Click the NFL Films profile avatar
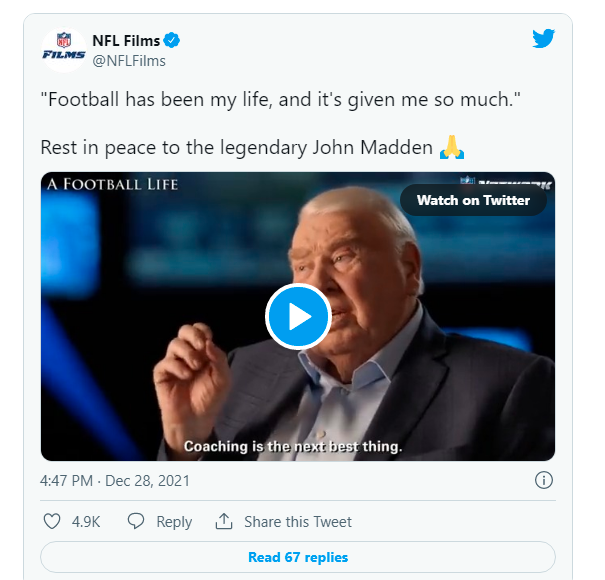605x580 pixels. (x=63, y=50)
